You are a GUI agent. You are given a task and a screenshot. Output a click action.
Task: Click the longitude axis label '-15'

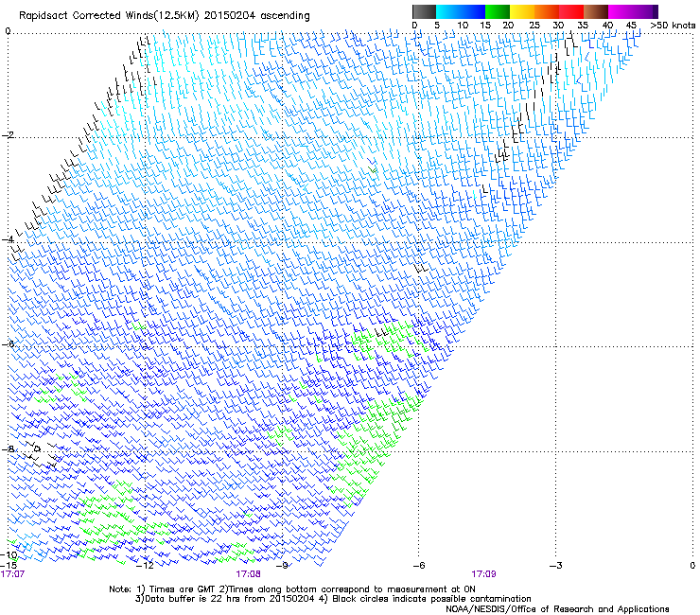[x=9, y=565]
